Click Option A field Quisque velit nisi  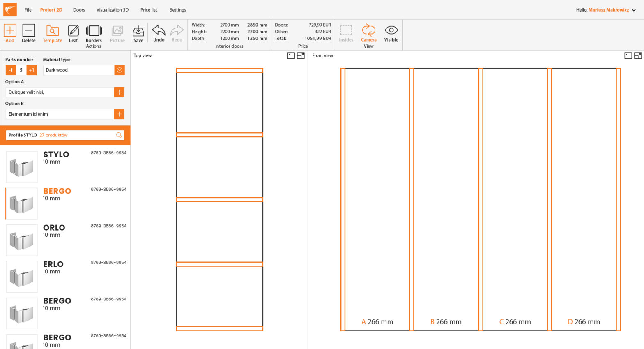(60, 92)
